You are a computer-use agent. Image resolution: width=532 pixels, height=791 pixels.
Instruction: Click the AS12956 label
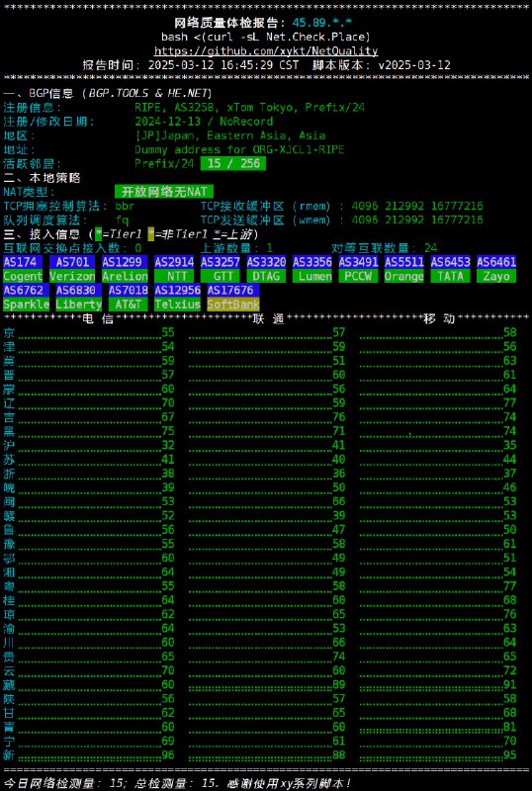tap(178, 290)
